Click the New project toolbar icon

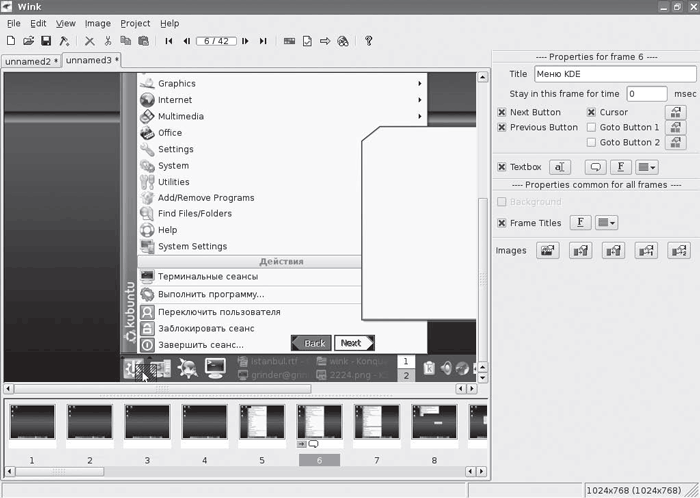(x=11, y=41)
